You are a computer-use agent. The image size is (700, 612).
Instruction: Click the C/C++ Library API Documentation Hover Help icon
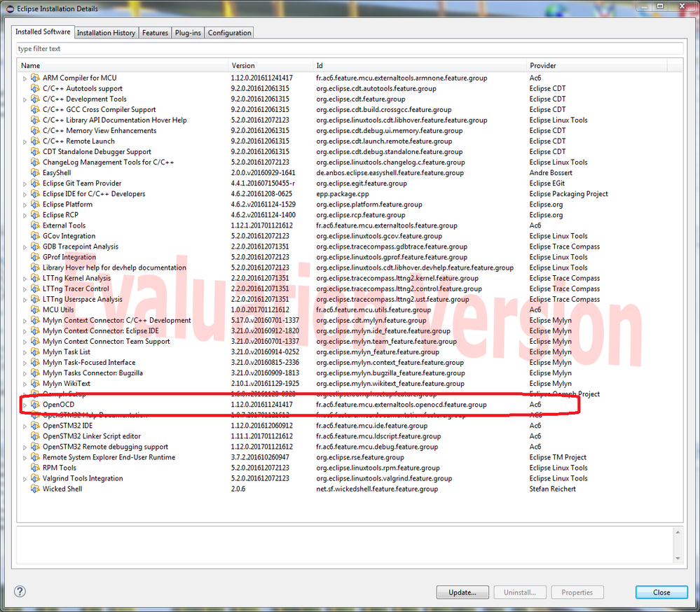(x=35, y=120)
